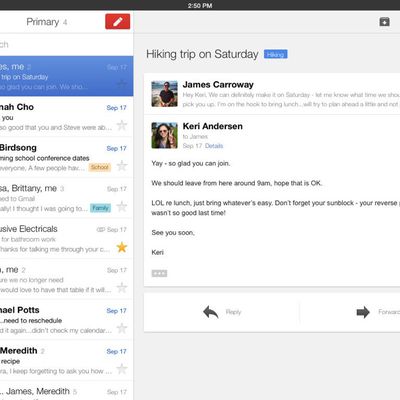Image resolution: width=400 pixels, height=400 pixels.
Task: Open the Details link under Keri Andersen
Action: 214,146
